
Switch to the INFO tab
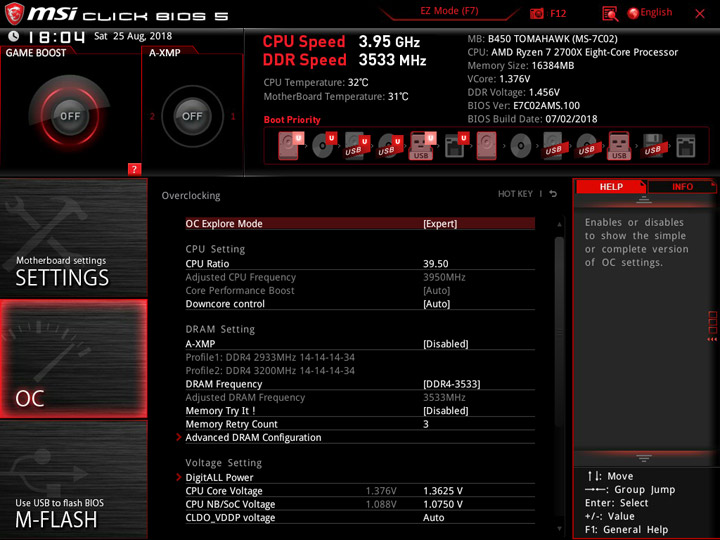click(x=682, y=186)
